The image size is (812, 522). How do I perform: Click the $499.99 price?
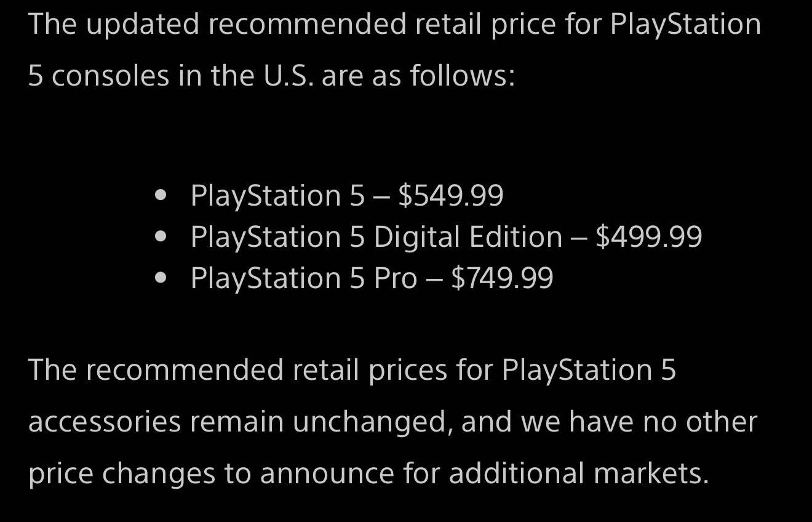pyautogui.click(x=648, y=237)
